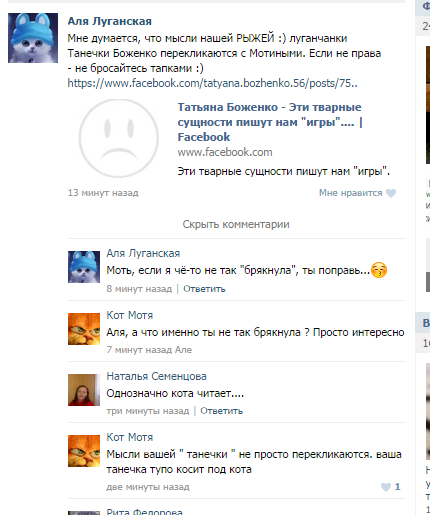Click the www.facebook.com domain link
The width and height of the screenshot is (430, 515).
(225, 152)
